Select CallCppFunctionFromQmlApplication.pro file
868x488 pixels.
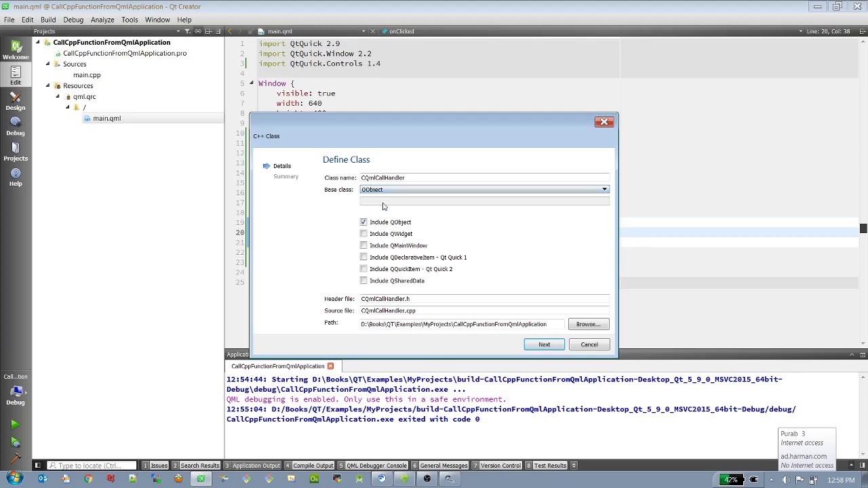point(125,54)
